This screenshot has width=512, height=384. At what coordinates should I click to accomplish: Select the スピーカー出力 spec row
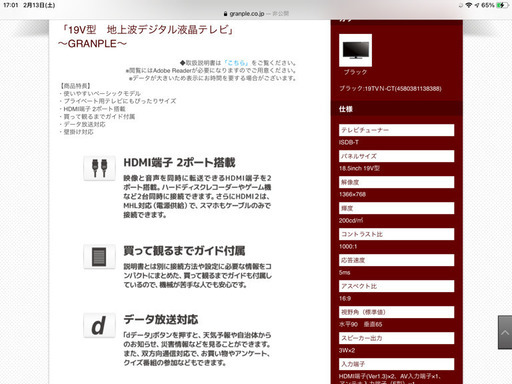pyautogui.click(x=396, y=338)
